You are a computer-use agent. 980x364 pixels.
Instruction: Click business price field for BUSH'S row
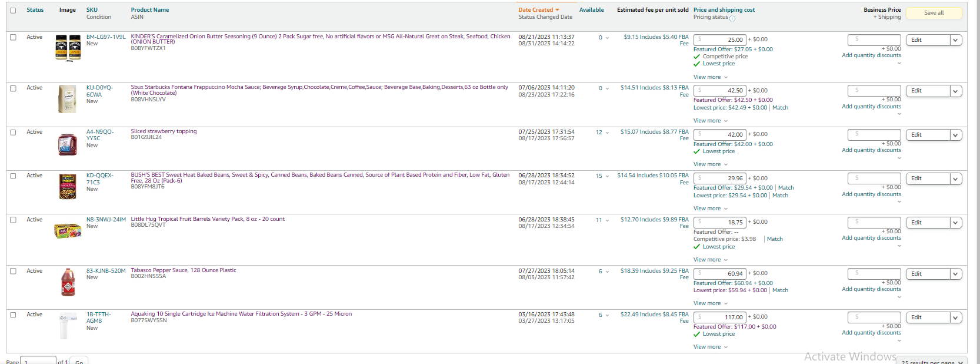click(874, 178)
